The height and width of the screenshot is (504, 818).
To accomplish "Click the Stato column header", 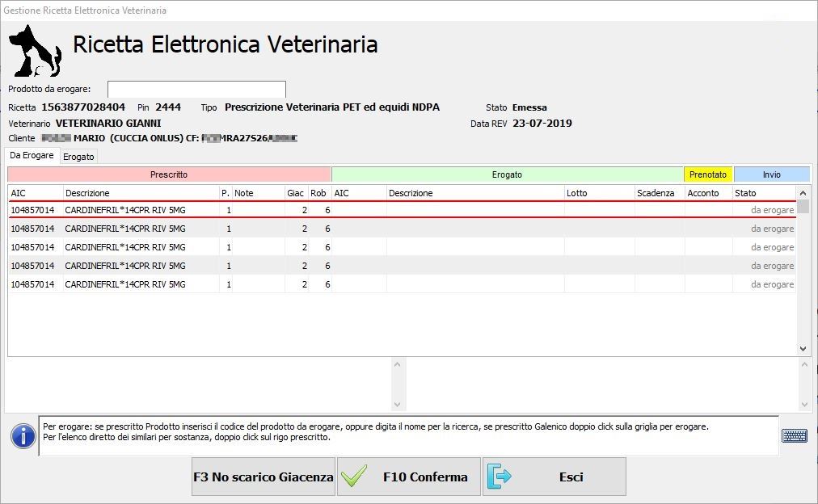I will tap(763, 193).
